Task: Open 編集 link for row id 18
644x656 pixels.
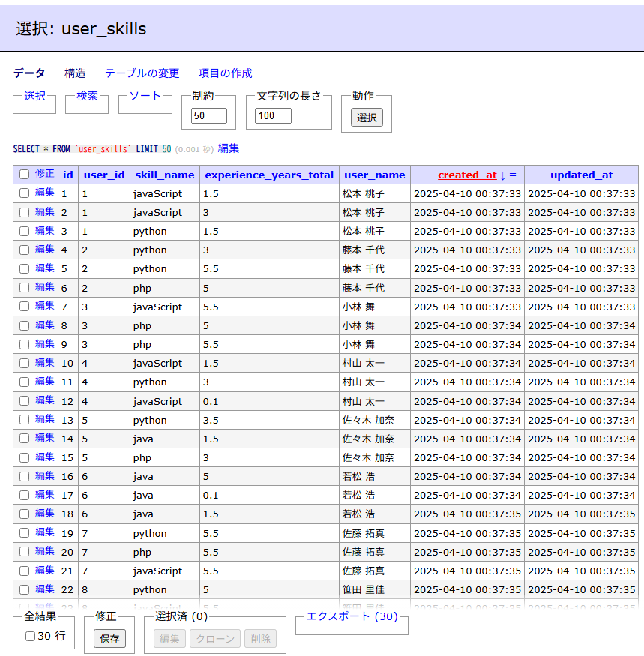Action: 45,514
